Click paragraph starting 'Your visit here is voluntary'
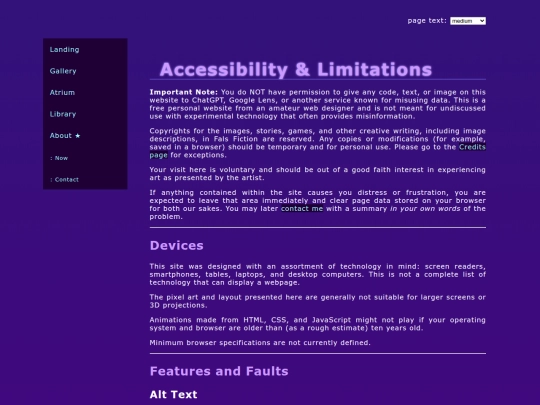Screen dimensions: 540x405 click(x=318, y=174)
